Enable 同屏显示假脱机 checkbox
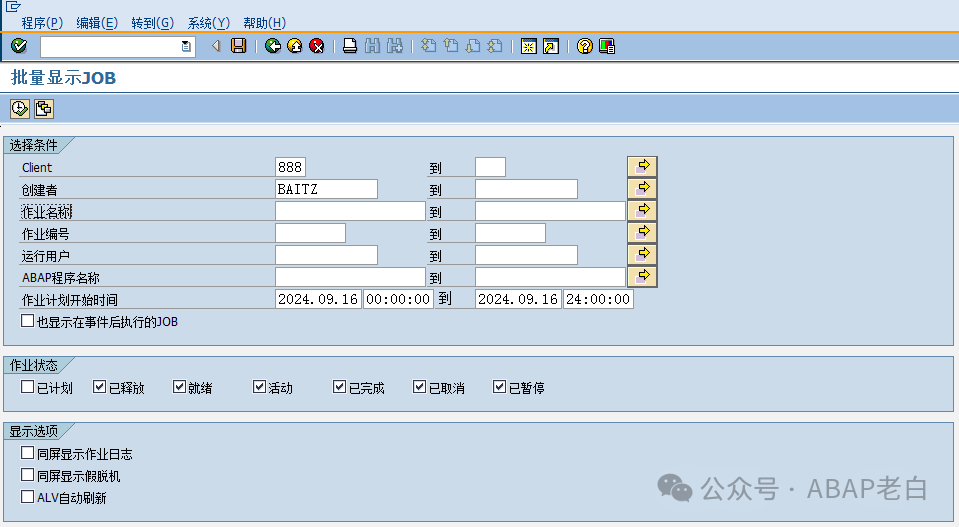Screen dimensions: 959x527 [28, 474]
